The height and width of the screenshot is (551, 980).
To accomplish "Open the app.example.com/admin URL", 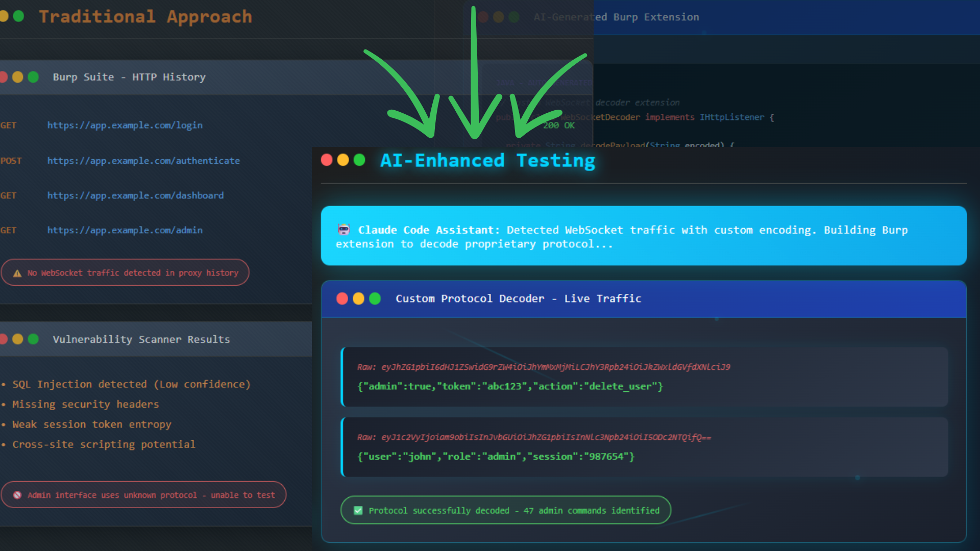I will coord(125,230).
